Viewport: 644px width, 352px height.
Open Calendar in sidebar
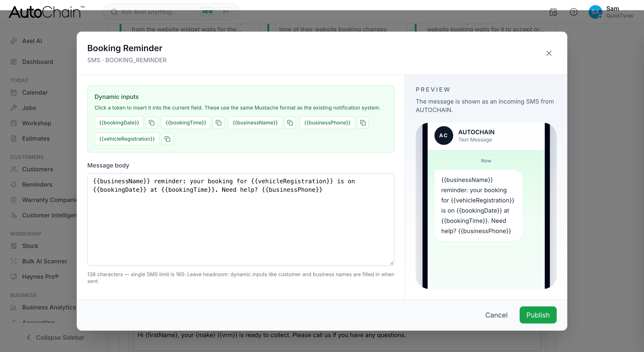tap(29, 92)
